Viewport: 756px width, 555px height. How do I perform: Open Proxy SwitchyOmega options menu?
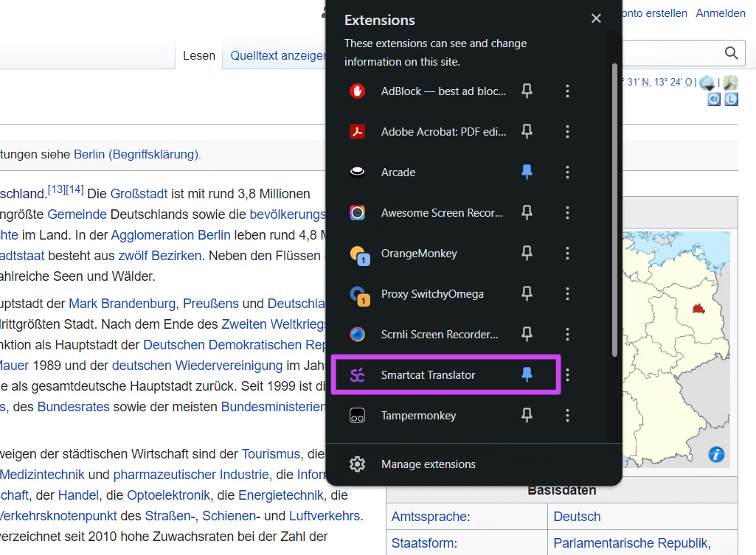click(567, 293)
